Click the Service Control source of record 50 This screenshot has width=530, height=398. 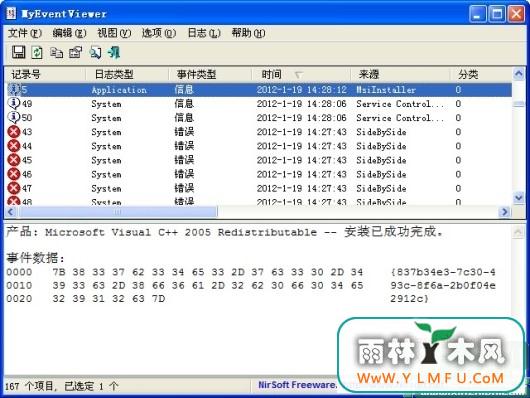point(400,118)
